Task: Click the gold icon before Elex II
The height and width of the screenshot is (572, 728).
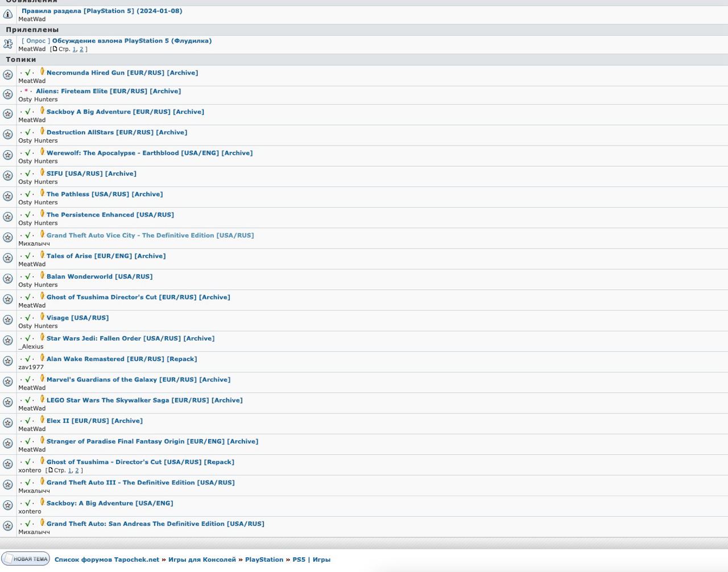Action: click(x=42, y=420)
